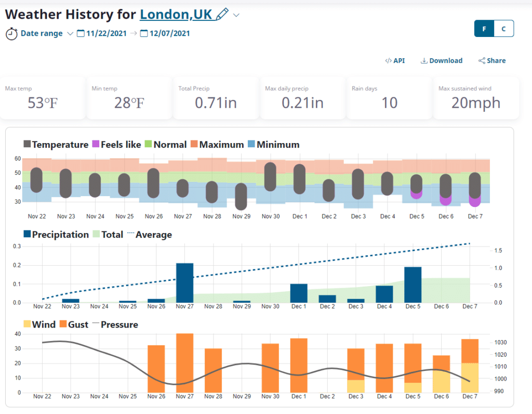The width and height of the screenshot is (532, 414).
Task: Switch temperature units to Celsius
Action: click(x=503, y=29)
